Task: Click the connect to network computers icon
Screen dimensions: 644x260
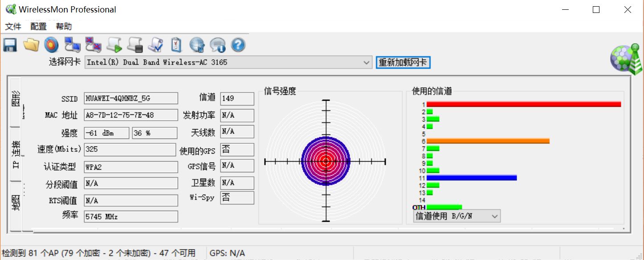Action: [72, 45]
